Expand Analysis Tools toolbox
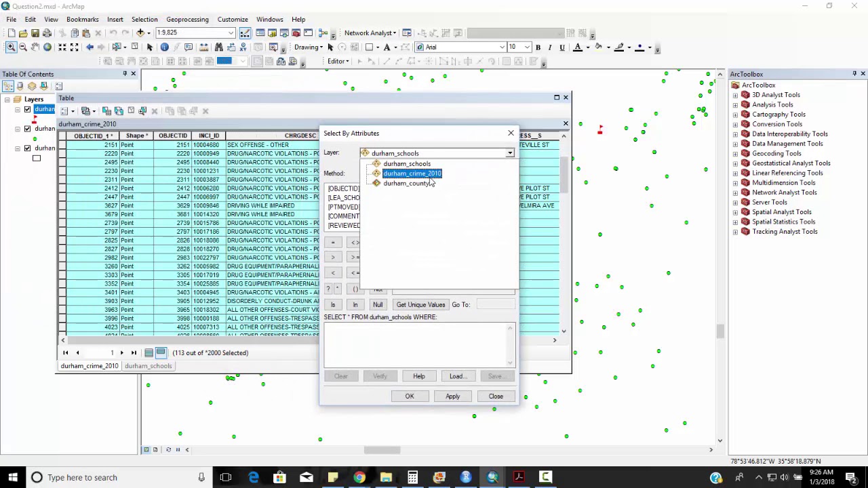 736,104
